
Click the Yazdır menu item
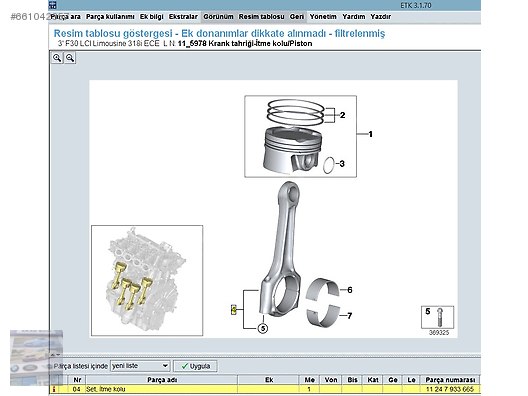(x=381, y=17)
